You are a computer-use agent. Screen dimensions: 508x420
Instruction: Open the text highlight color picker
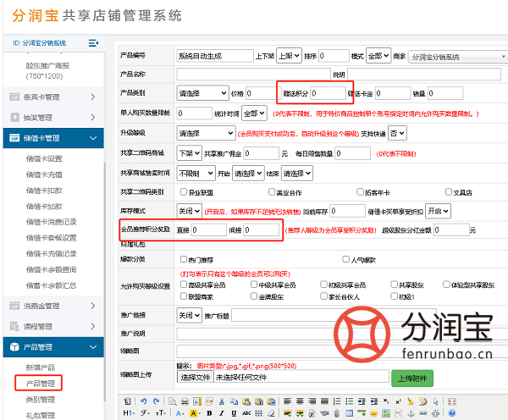tap(194, 412)
